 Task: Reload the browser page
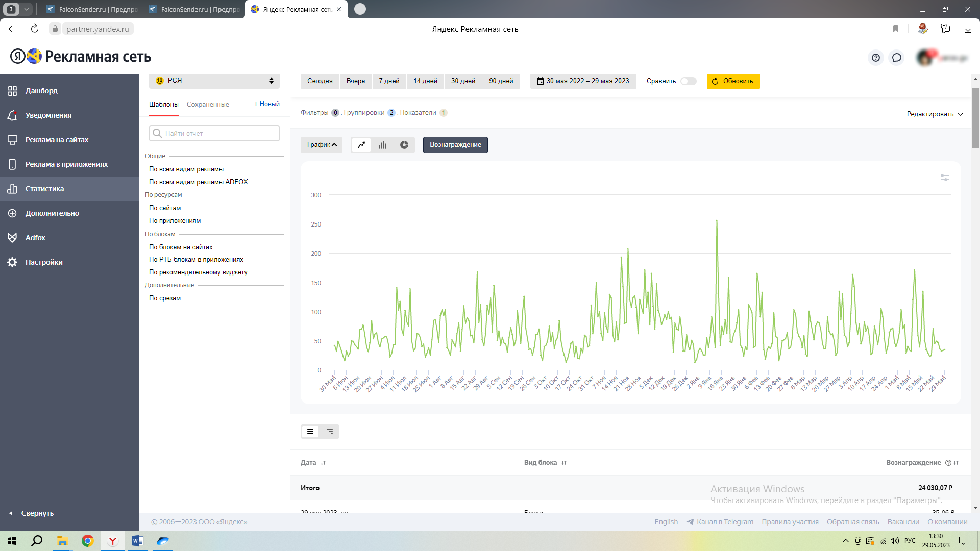(x=35, y=29)
